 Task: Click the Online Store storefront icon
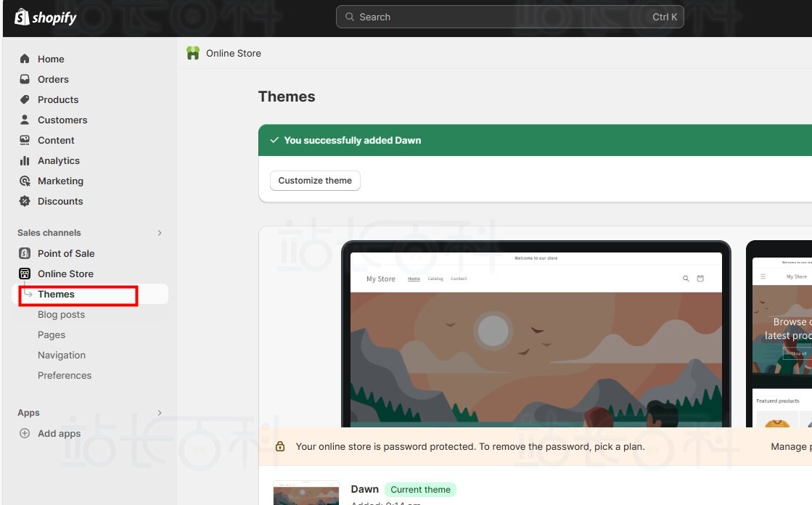coord(25,274)
